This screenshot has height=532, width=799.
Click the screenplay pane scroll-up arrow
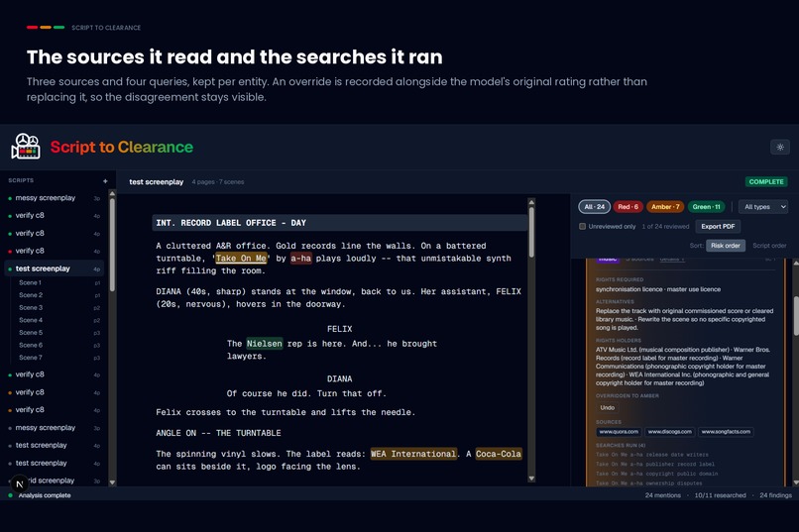click(x=531, y=202)
